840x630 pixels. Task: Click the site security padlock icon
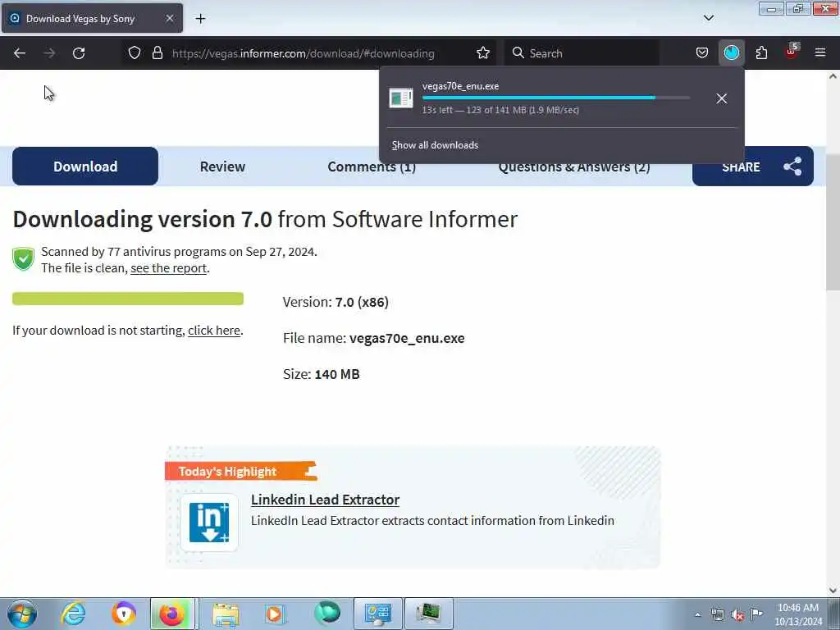click(157, 53)
